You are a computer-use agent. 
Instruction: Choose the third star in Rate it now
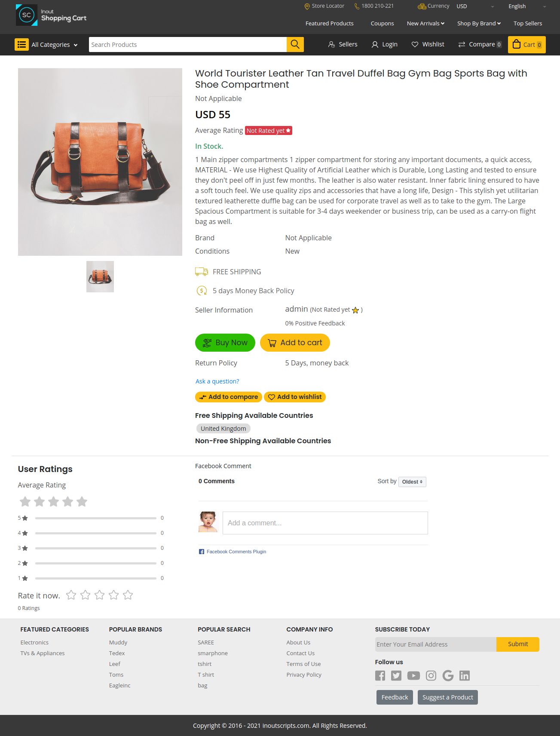click(x=99, y=595)
